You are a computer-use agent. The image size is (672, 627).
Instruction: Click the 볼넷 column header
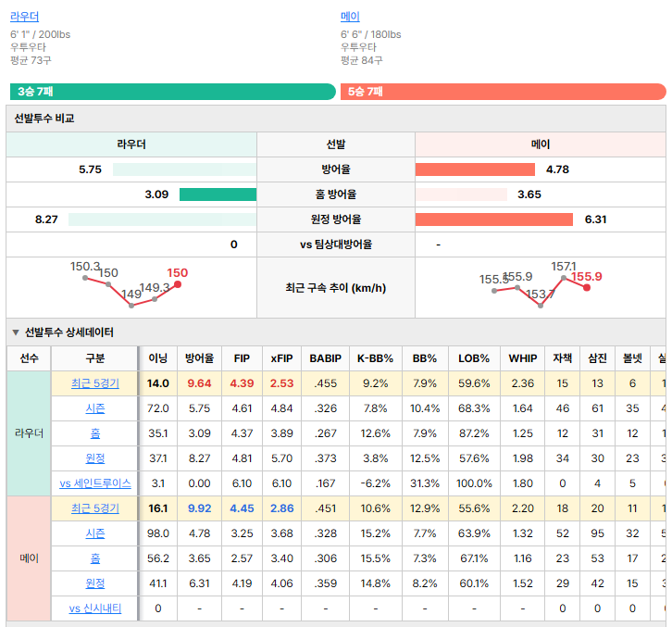[x=632, y=358]
